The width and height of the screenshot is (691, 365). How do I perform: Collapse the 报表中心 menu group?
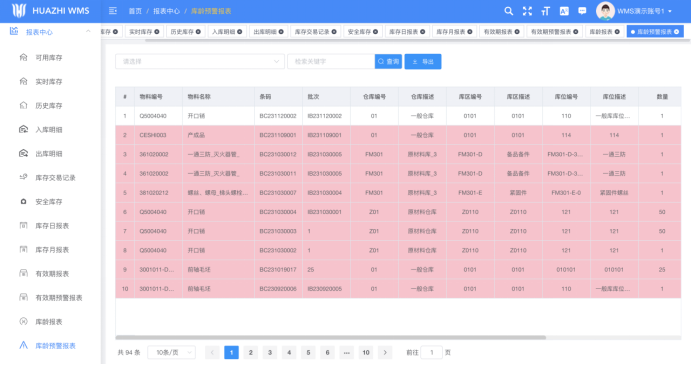point(88,32)
